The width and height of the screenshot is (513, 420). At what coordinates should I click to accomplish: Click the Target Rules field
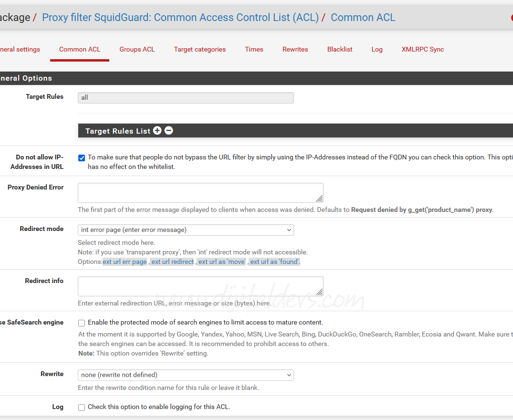pyautogui.click(x=186, y=98)
